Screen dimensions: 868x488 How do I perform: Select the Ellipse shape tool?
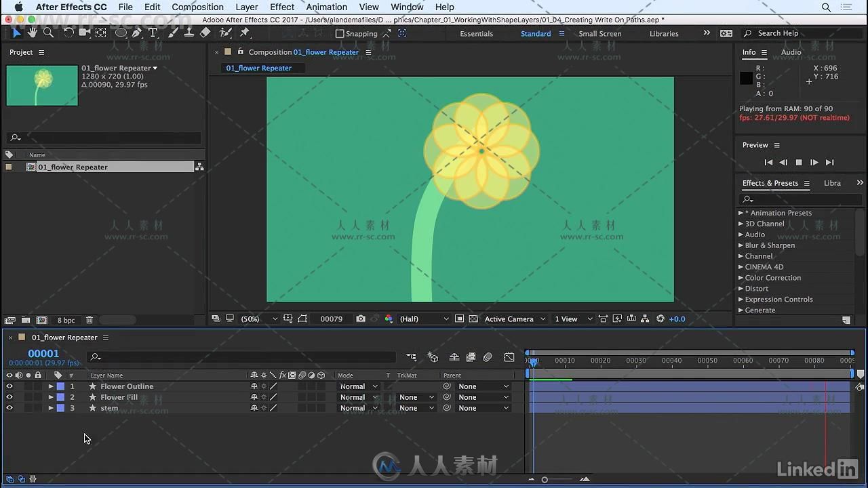(121, 33)
